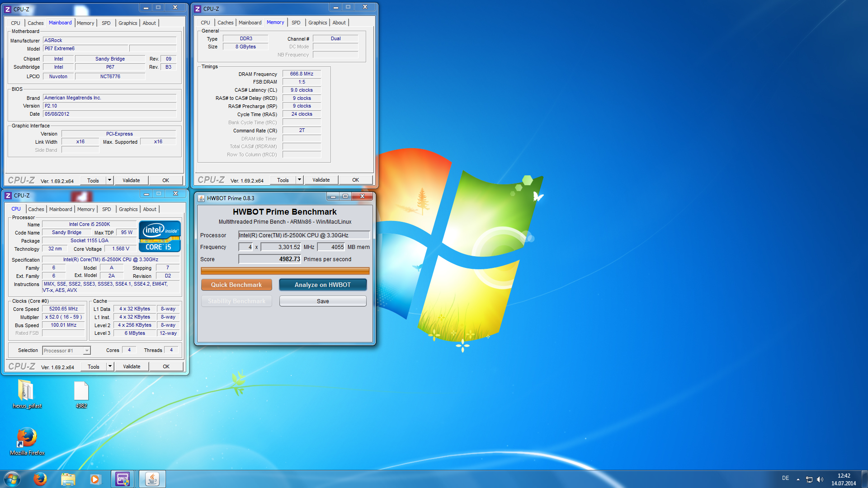This screenshot has height=488, width=868.
Task: Switch to Caches tab in Mainboard window
Action: point(35,23)
